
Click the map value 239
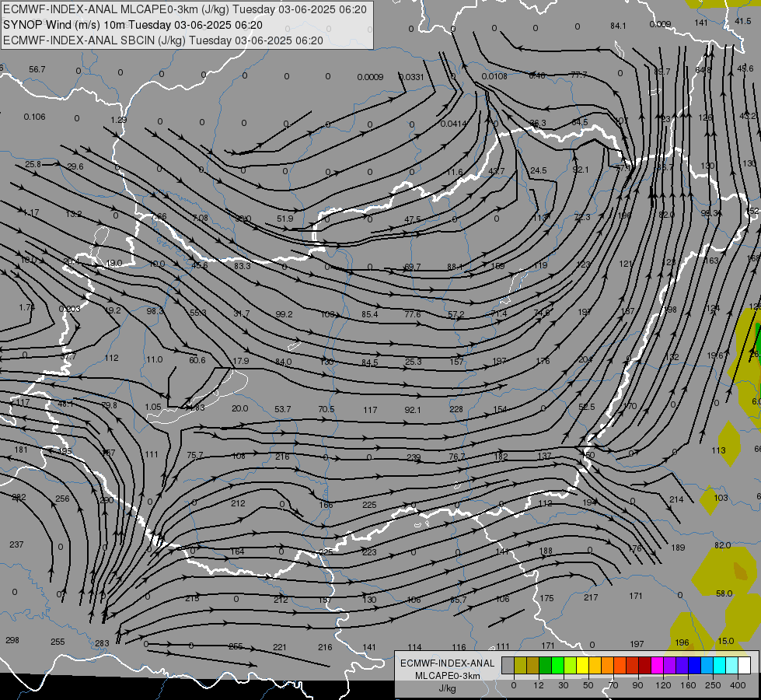(x=414, y=457)
